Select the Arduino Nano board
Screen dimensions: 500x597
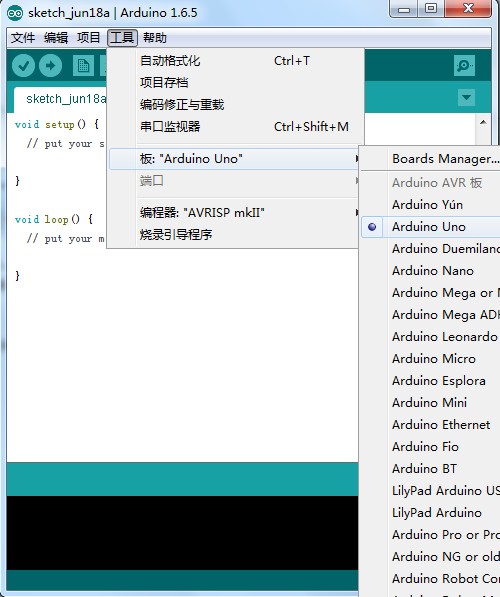(430, 271)
